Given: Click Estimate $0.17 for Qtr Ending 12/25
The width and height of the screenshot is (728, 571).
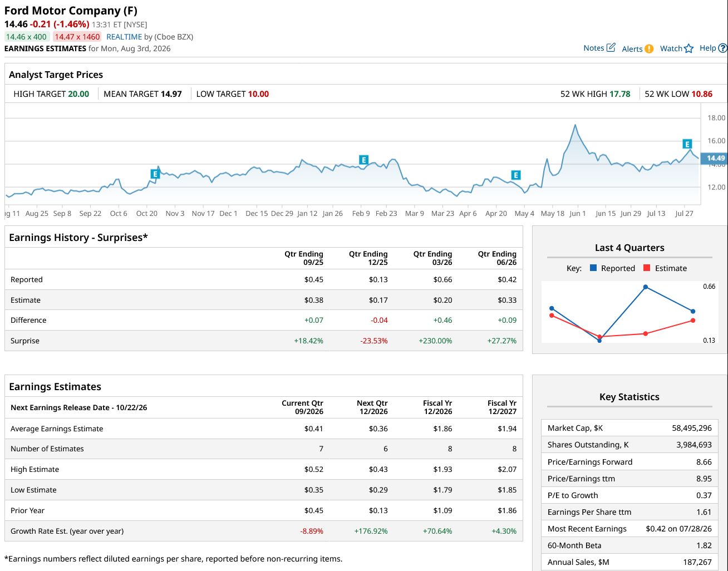Looking at the screenshot, I should (378, 300).
